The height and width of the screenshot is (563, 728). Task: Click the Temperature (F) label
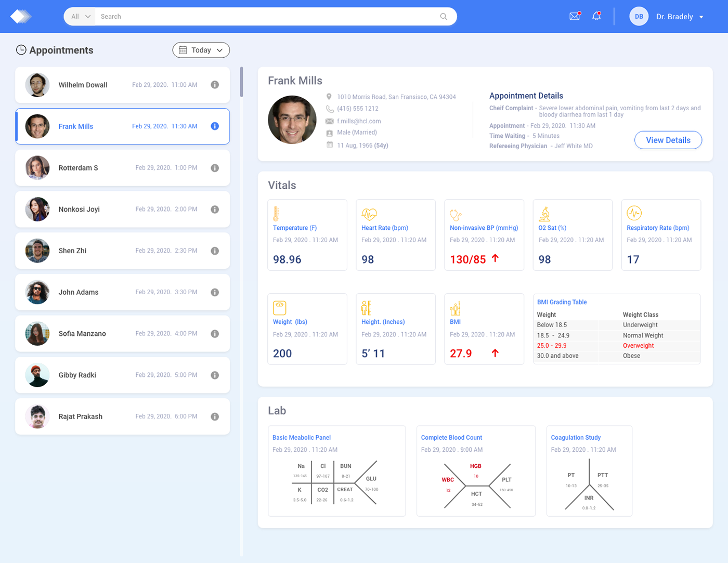pos(295,228)
